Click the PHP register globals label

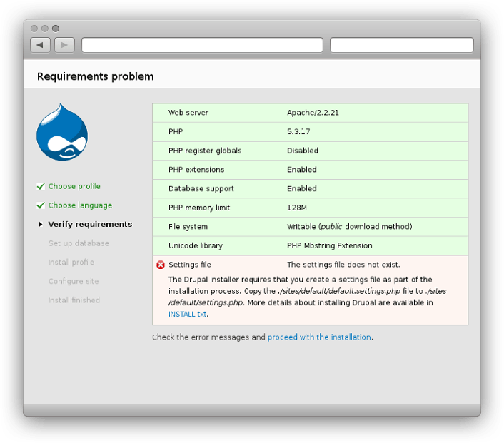[x=205, y=151]
